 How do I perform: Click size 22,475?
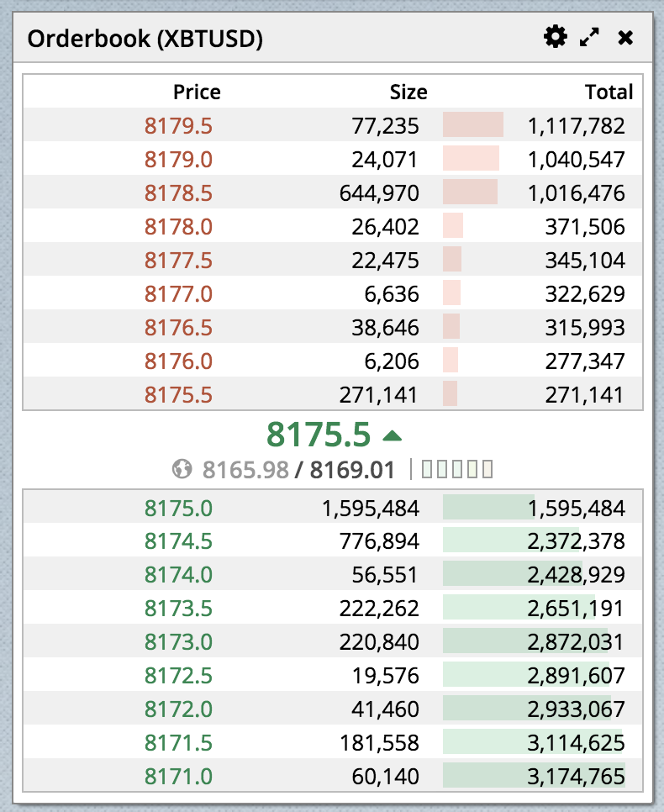[x=385, y=261]
